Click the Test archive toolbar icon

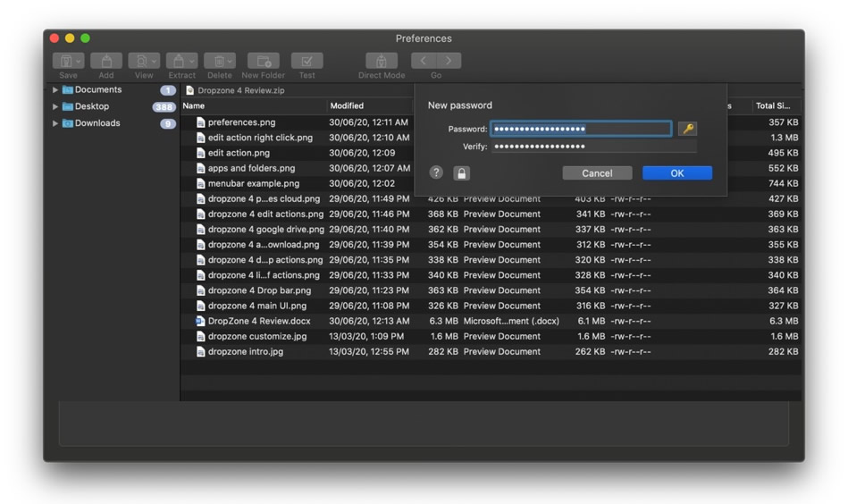click(307, 61)
